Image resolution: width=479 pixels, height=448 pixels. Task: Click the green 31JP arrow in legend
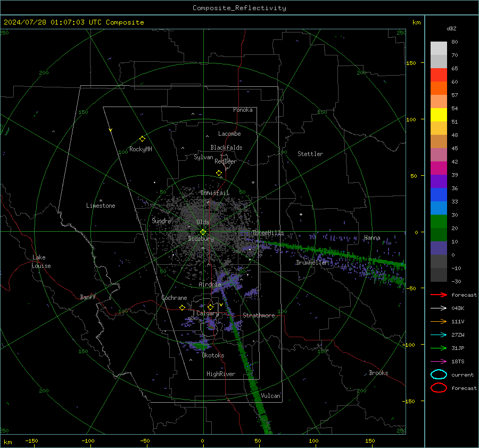click(439, 348)
